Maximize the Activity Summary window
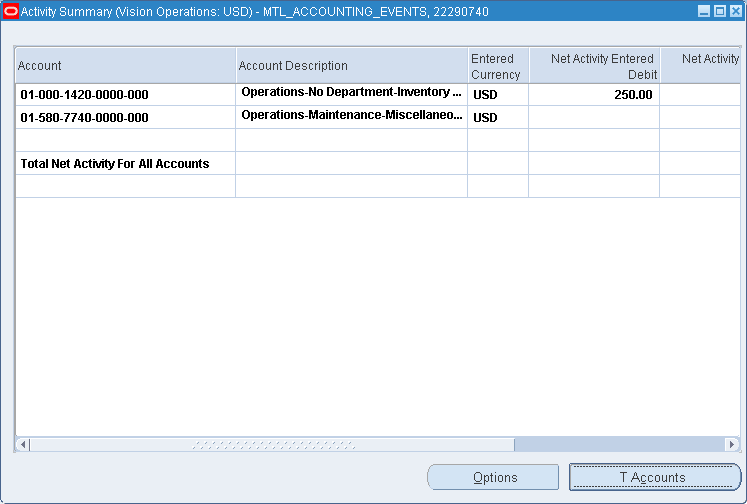The height and width of the screenshot is (504, 747). click(x=720, y=11)
